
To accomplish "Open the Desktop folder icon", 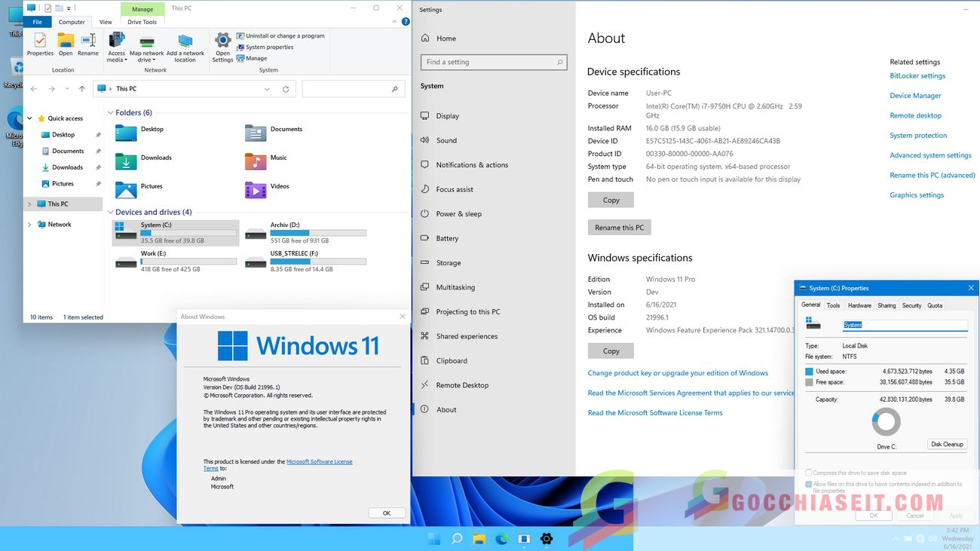I will (126, 133).
